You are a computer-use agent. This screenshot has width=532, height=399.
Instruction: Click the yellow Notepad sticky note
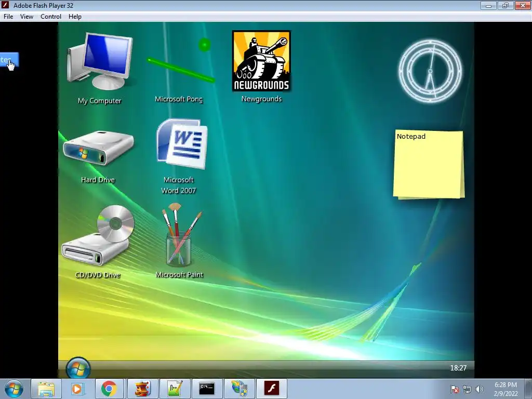click(x=429, y=165)
